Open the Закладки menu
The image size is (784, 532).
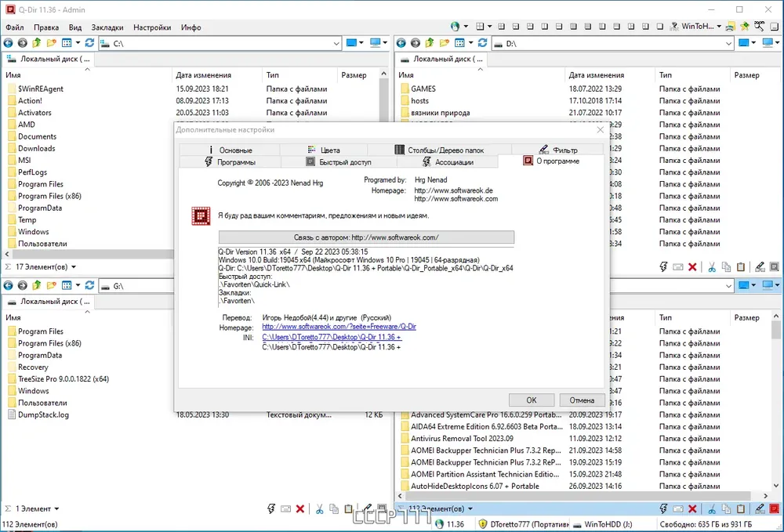pos(107,27)
